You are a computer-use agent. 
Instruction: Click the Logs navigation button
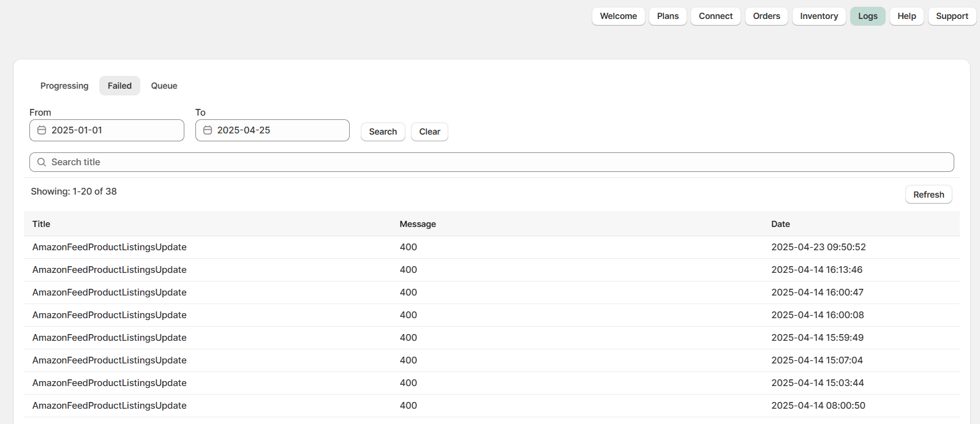tap(867, 16)
